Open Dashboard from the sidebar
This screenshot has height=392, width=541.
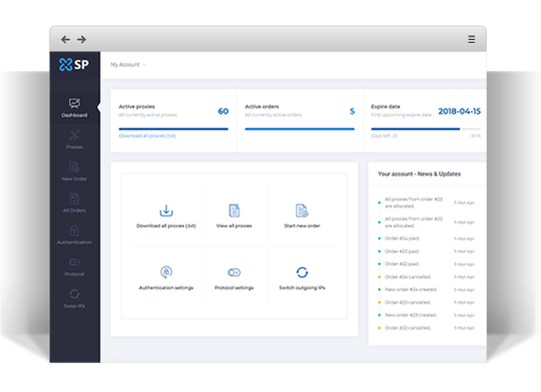click(x=74, y=108)
